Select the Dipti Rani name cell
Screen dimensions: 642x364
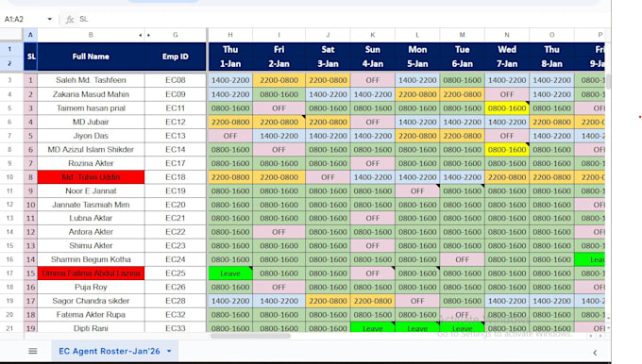91,328
